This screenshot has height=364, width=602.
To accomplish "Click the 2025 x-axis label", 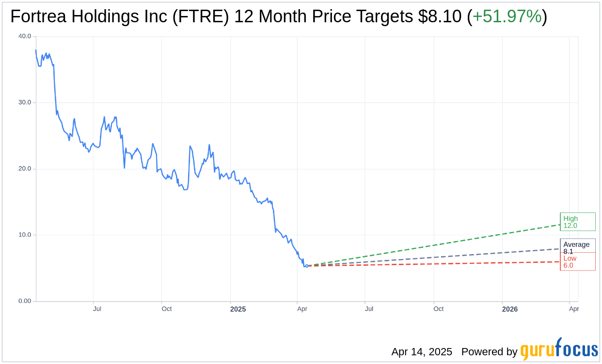I will pyautogui.click(x=238, y=309).
